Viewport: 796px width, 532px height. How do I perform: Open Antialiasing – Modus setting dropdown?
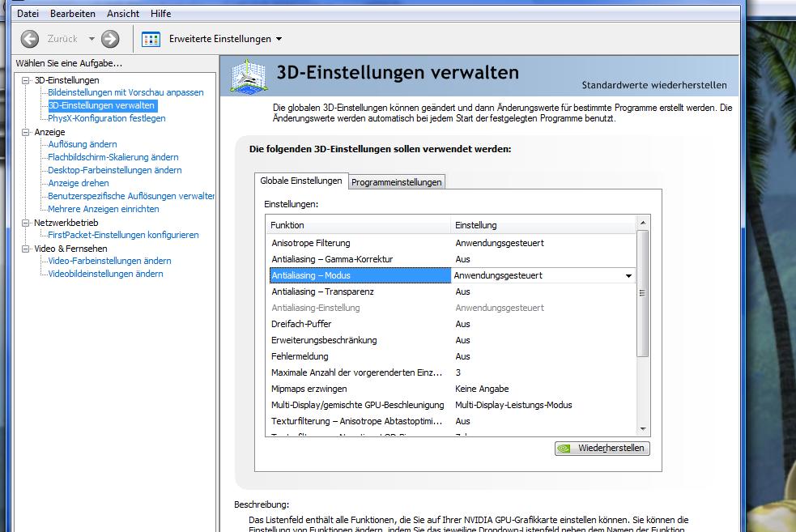pos(628,275)
